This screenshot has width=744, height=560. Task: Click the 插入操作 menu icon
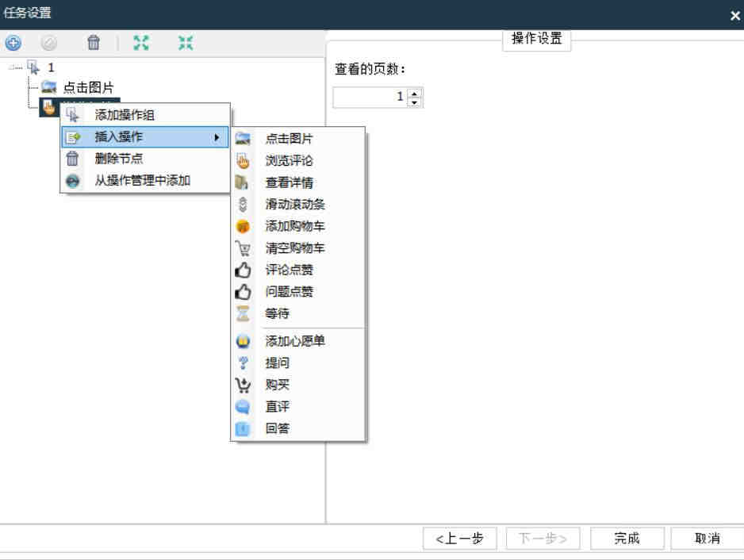click(73, 138)
